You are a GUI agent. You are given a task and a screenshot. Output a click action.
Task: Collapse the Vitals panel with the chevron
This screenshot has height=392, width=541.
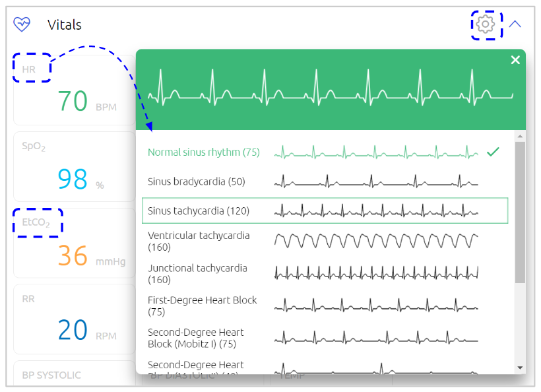pos(515,24)
